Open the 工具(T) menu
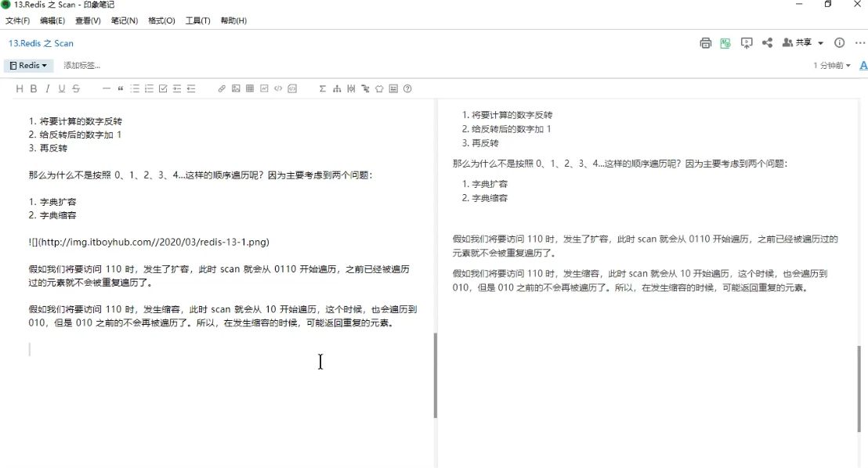The image size is (868, 468). pos(197,20)
